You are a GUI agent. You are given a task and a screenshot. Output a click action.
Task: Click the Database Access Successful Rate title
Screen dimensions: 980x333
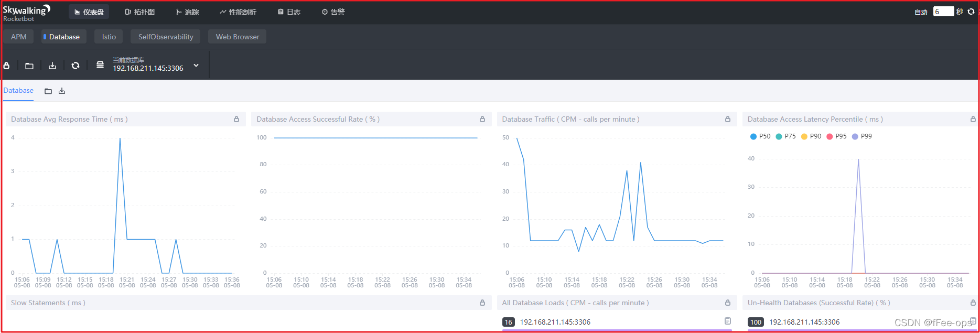pos(318,120)
